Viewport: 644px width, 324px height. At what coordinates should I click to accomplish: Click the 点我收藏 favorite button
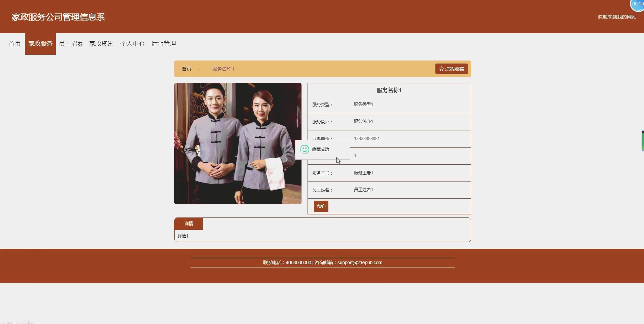pos(451,69)
